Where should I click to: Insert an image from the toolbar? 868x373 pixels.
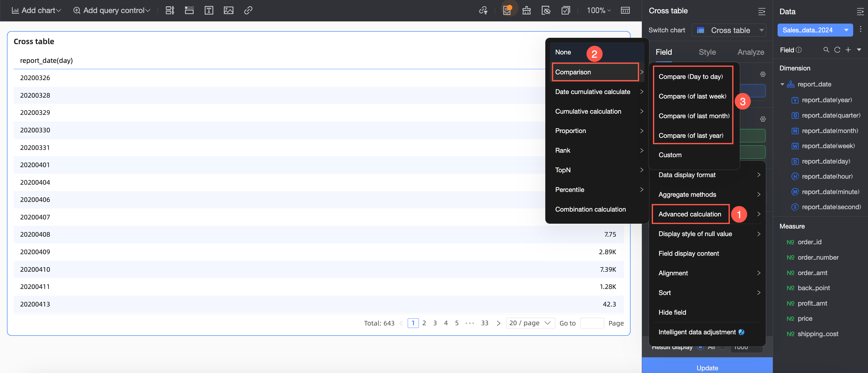pos(228,11)
